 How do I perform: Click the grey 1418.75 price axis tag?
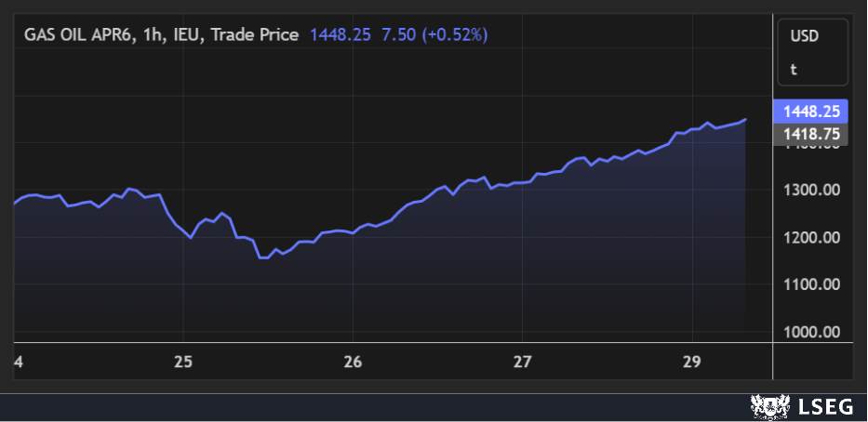click(810, 134)
